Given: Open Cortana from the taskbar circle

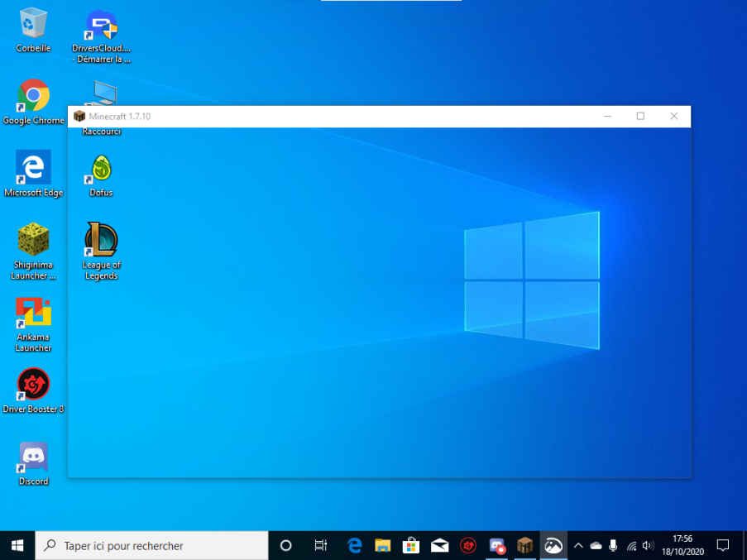Looking at the screenshot, I should pos(286,545).
